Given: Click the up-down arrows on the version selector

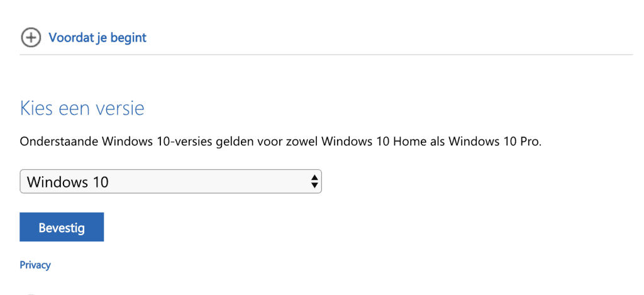Looking at the screenshot, I should coord(314,181).
